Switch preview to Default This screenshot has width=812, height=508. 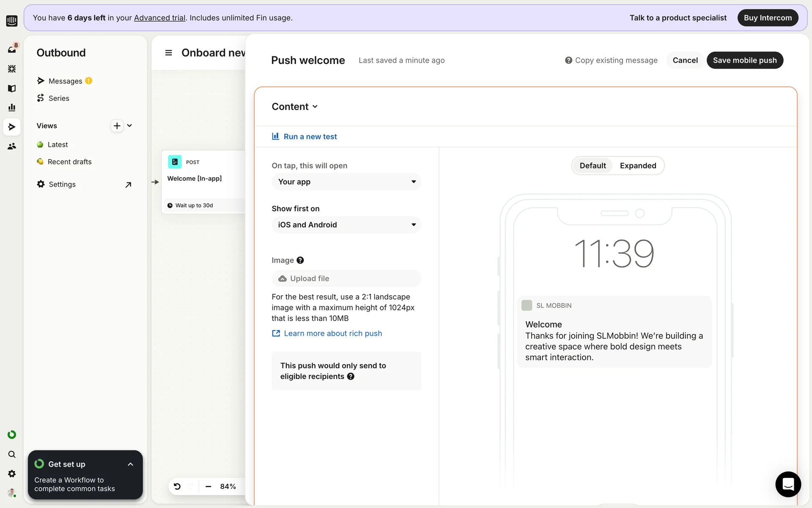click(593, 166)
